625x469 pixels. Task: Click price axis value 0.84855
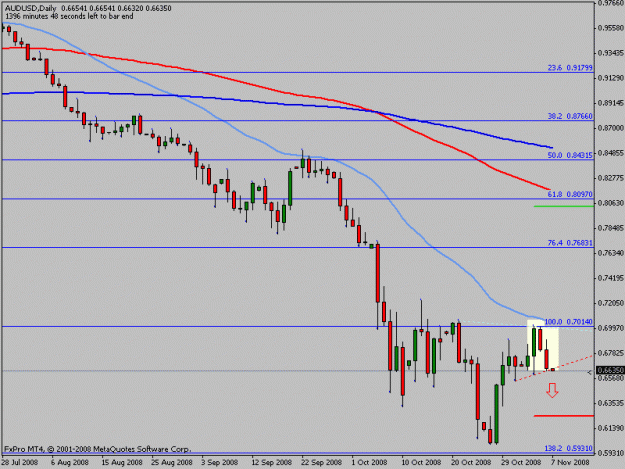coord(610,153)
